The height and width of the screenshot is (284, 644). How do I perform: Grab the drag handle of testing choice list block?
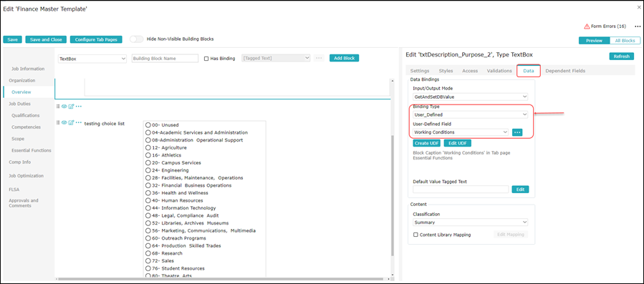[x=58, y=123]
